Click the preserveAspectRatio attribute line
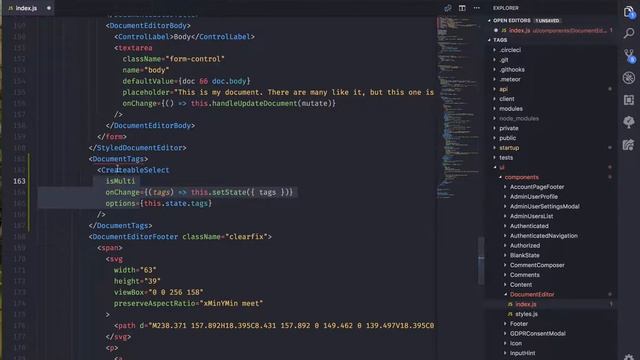This screenshot has height=360, width=640. coord(189,303)
